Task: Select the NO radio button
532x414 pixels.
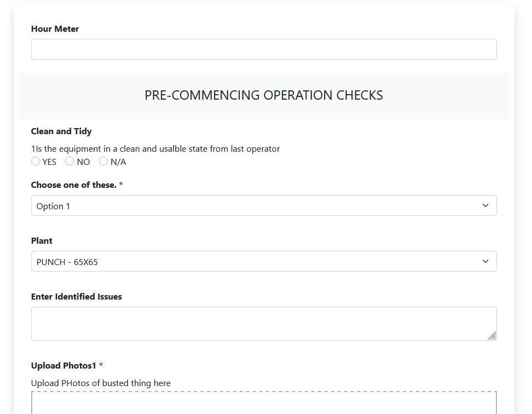Action: 70,162
